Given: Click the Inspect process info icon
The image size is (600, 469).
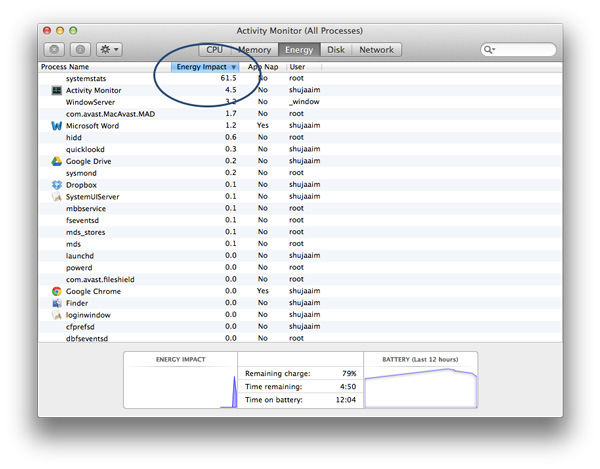Looking at the screenshot, I should coord(80,50).
